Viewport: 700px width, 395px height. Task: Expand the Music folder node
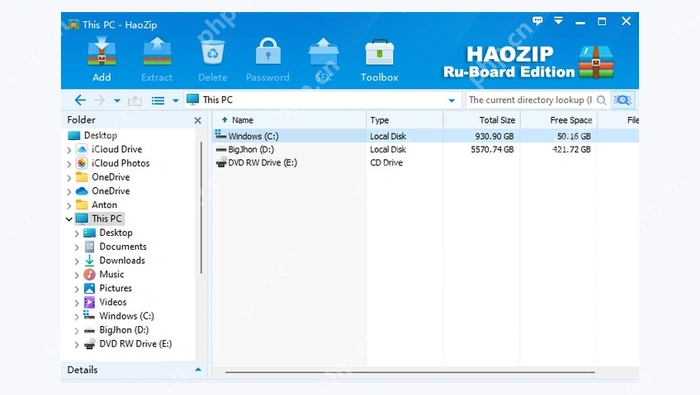[76, 275]
